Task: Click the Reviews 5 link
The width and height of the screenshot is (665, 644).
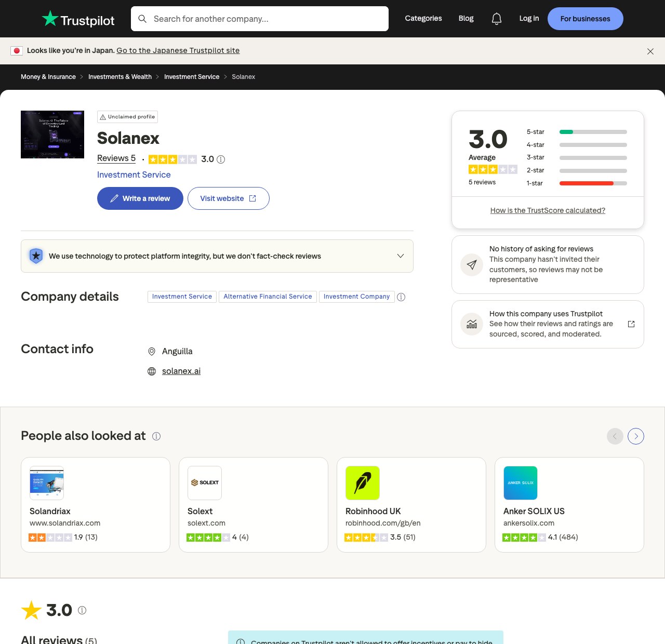Action: point(116,158)
